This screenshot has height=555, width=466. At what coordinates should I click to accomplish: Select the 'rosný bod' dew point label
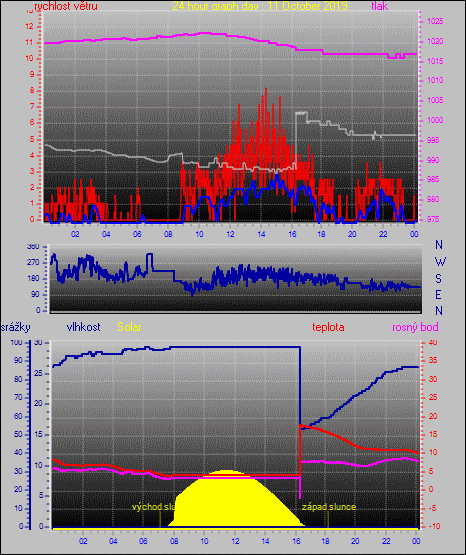pos(415,327)
